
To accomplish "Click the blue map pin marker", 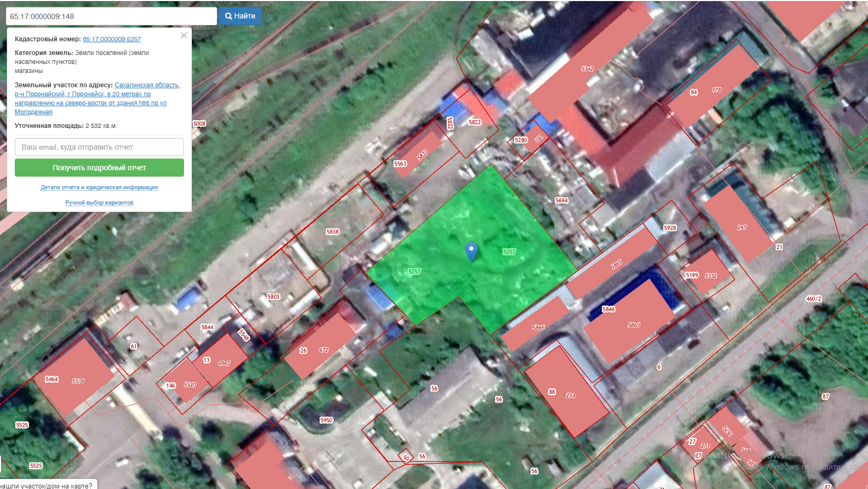I will tap(471, 252).
